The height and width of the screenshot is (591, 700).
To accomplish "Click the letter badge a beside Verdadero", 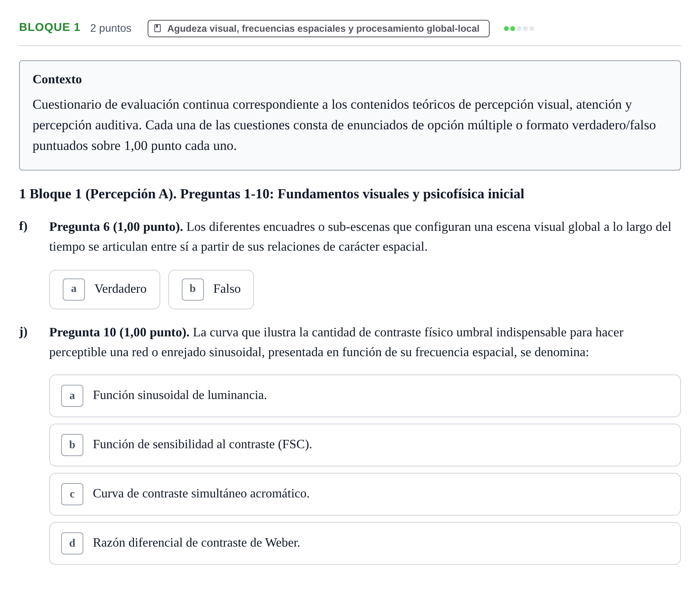I will [74, 290].
